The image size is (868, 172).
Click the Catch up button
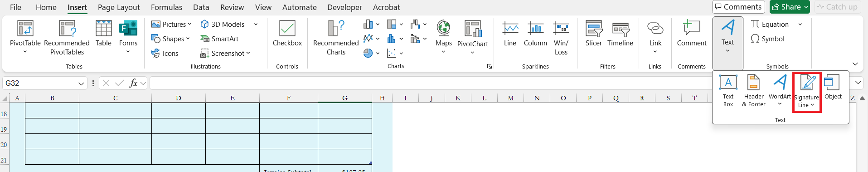(x=838, y=7)
